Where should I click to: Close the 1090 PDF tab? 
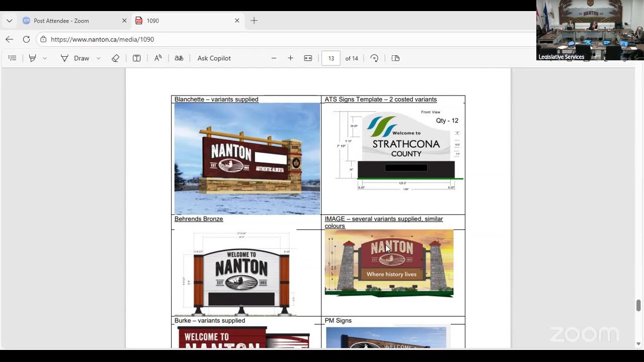tap(237, 21)
